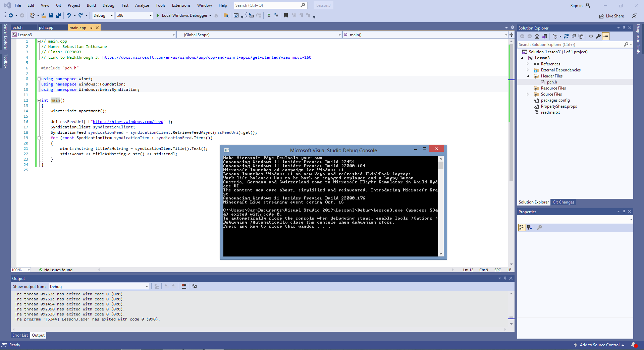Click Add to Source Control
This screenshot has width=644, height=350.
(599, 345)
